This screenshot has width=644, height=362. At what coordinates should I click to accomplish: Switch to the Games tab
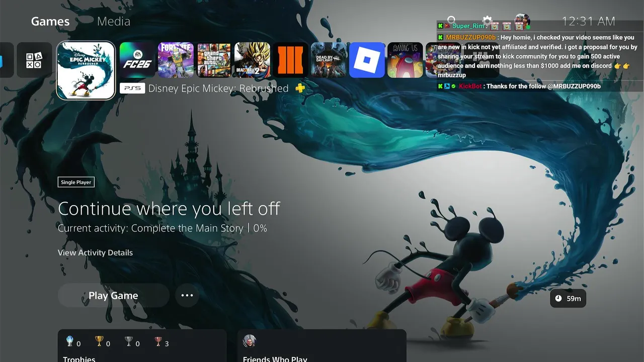click(50, 22)
